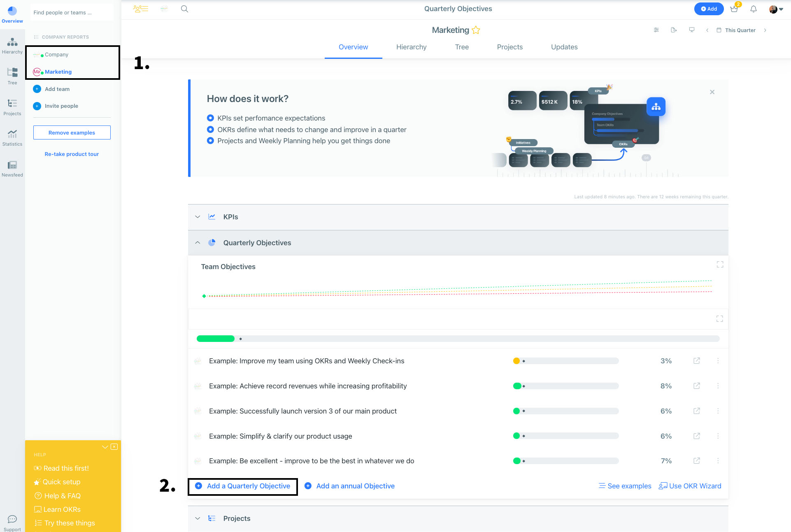Image resolution: width=791 pixels, height=532 pixels.
Task: Open the first example objective in new window
Action: [696, 361]
